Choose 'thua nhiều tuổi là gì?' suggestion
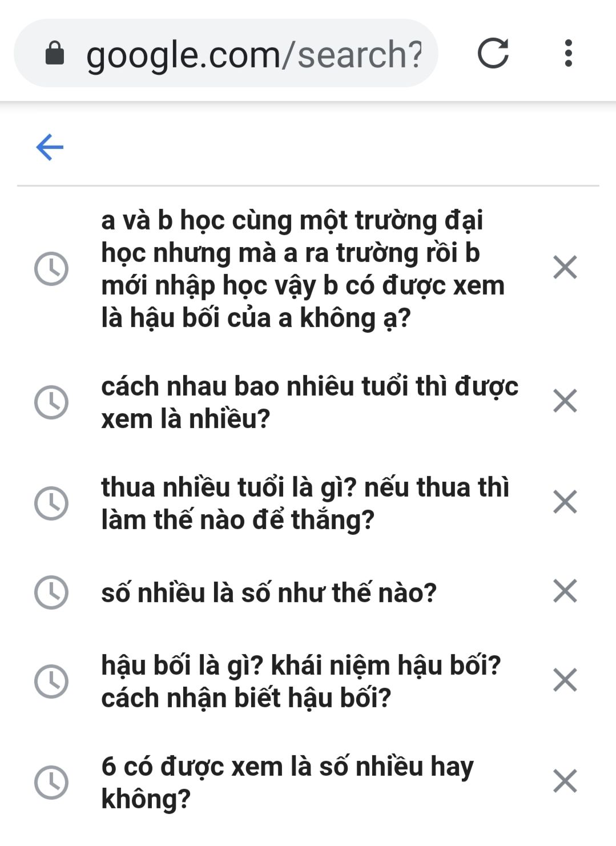 click(x=305, y=503)
